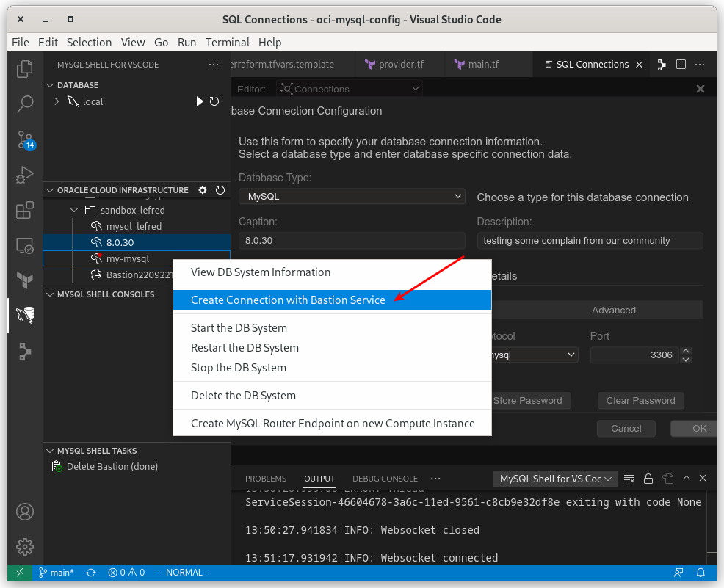724x588 pixels.
Task: Open MySQL Shell for VS Code view
Action: point(24,315)
